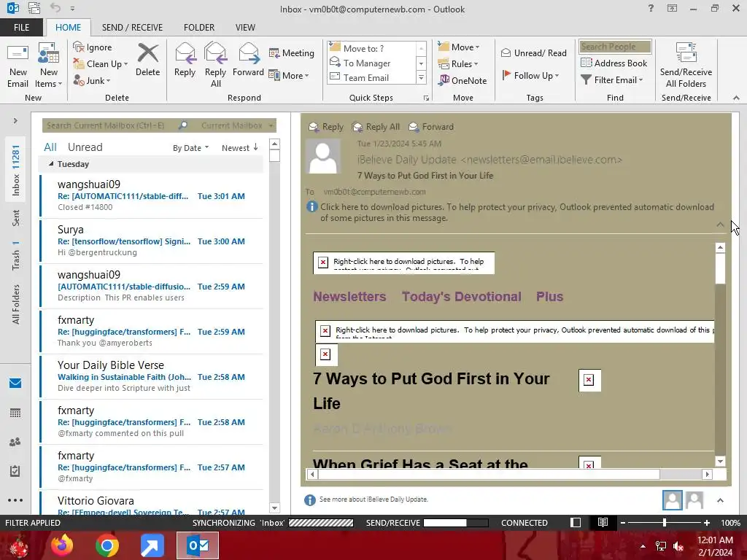Mark message Unread/Read
747x560 pixels.
pos(533,52)
